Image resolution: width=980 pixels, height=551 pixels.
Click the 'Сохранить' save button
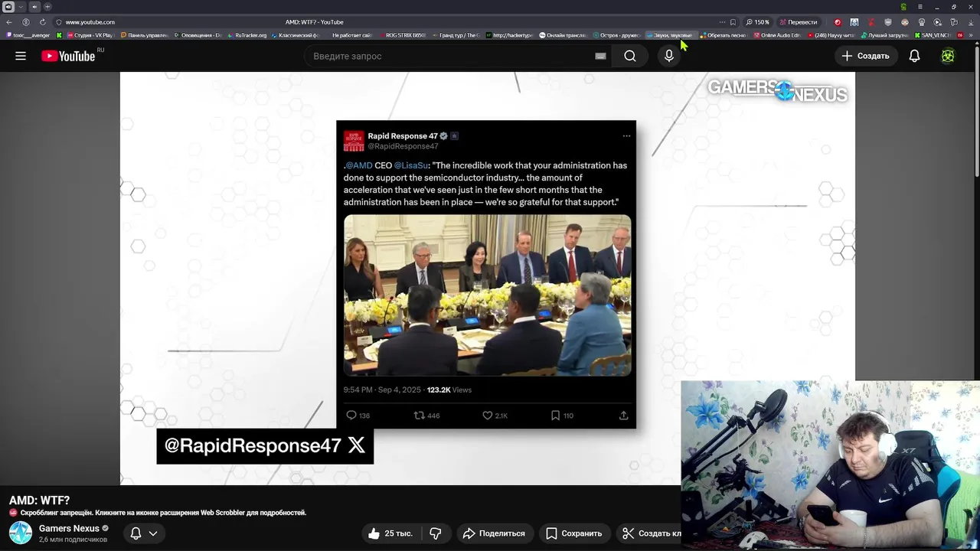coord(574,533)
